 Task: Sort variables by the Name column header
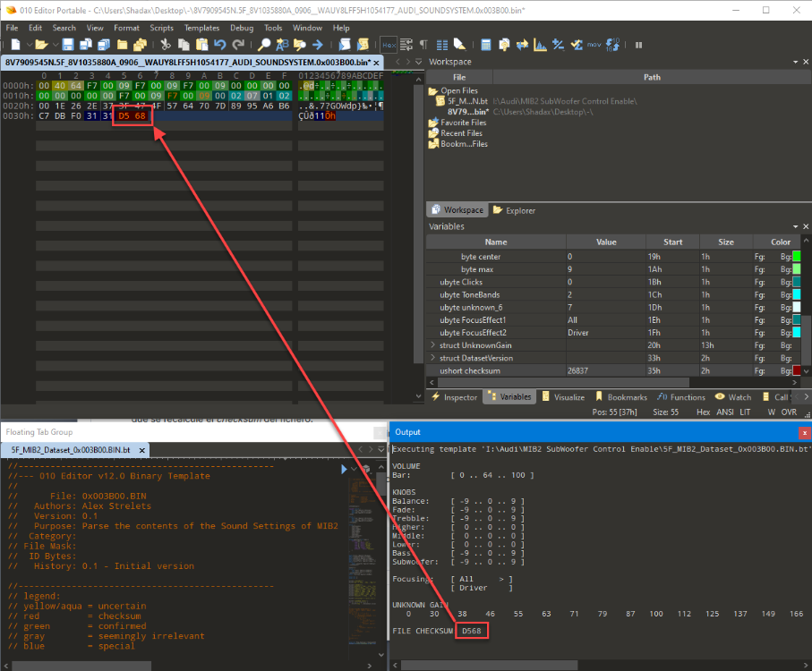point(496,242)
